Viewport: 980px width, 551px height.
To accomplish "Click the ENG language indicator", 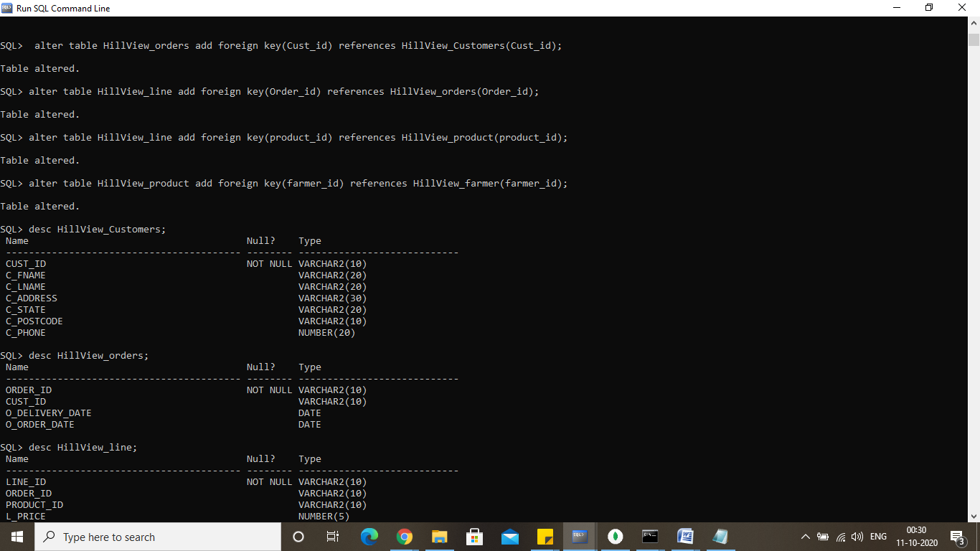I will click(x=878, y=537).
